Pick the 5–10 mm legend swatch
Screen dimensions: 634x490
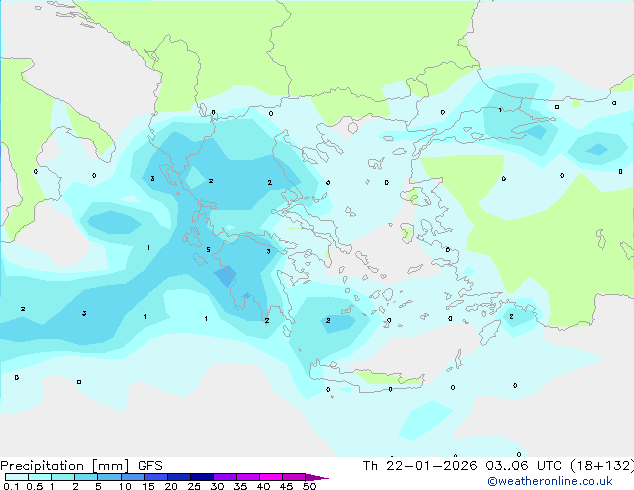pos(109,477)
